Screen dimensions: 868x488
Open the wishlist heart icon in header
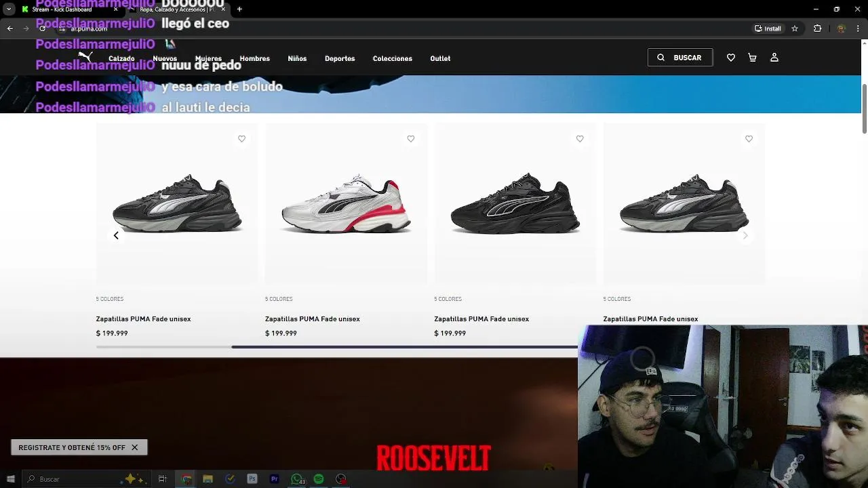tap(731, 58)
